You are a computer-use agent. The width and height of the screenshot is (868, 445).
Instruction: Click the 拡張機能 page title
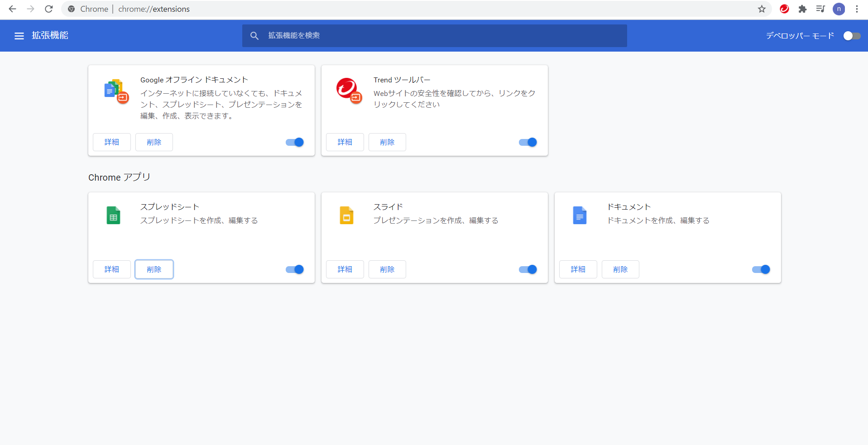[50, 35]
